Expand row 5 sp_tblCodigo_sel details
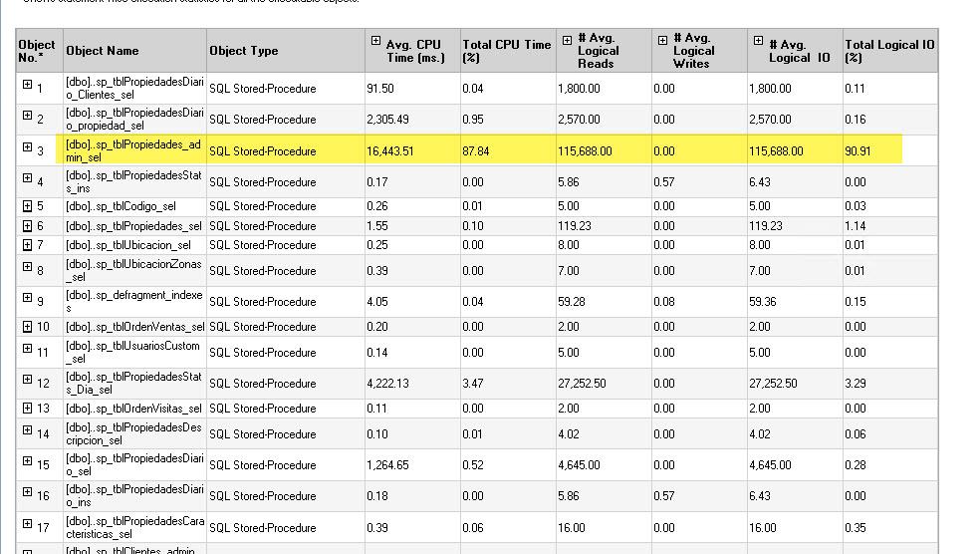The height and width of the screenshot is (554, 980). point(28,206)
